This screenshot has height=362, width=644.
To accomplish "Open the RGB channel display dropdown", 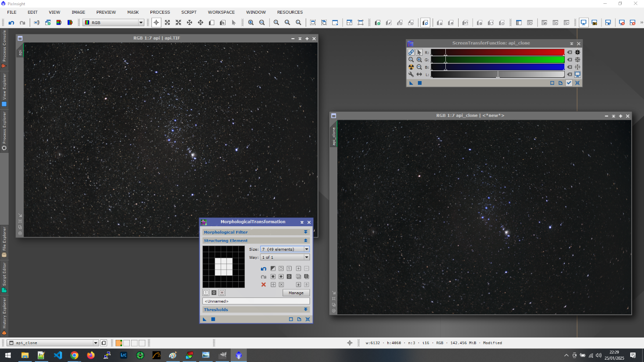I will click(113, 22).
